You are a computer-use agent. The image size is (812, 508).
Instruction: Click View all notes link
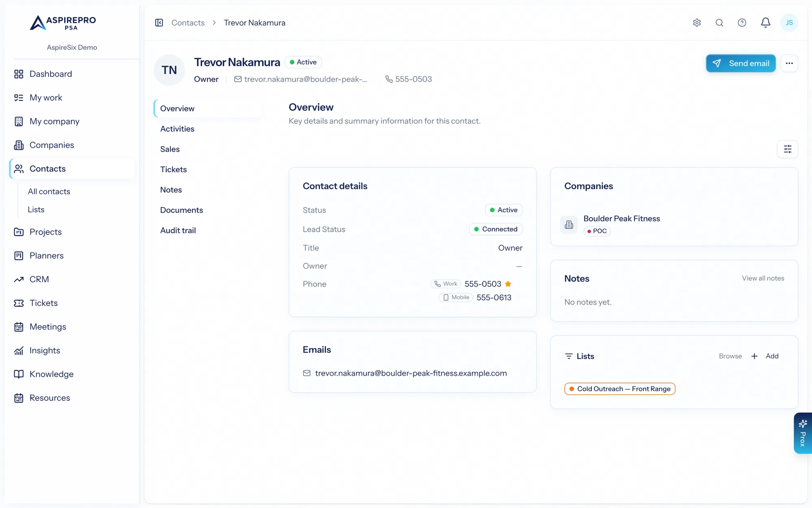pyautogui.click(x=763, y=278)
